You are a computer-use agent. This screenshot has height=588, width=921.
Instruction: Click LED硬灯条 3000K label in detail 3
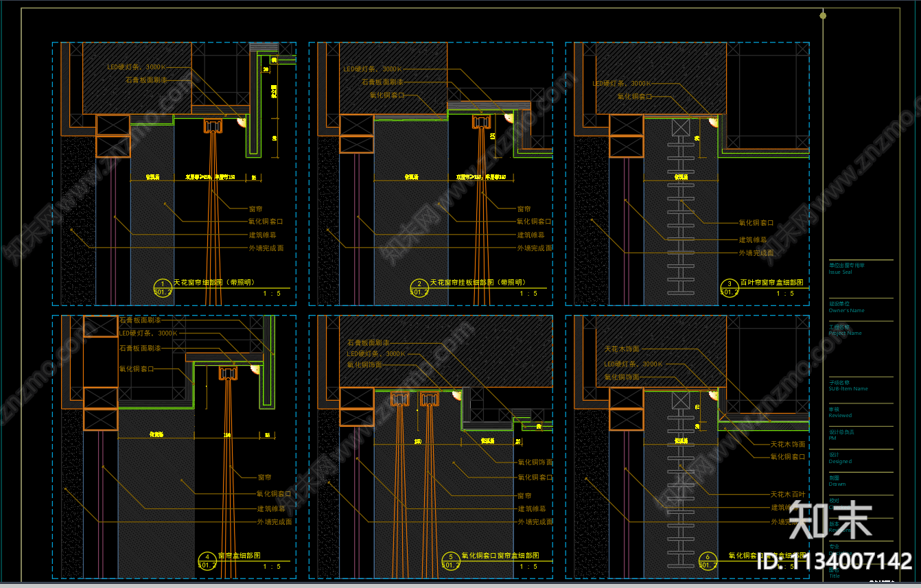coord(622,84)
